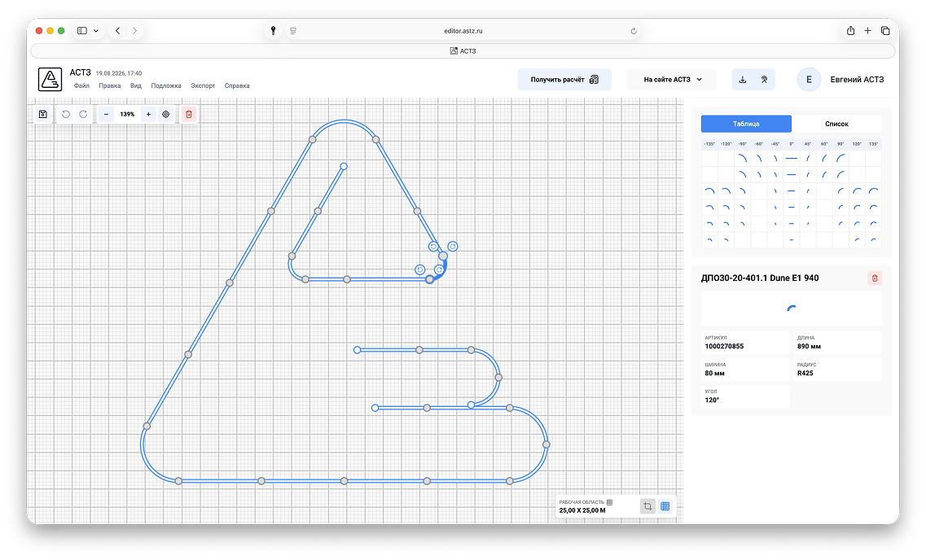Pick the -45° piece in the fourth table row
This screenshot has width=926, height=560.
775,208
